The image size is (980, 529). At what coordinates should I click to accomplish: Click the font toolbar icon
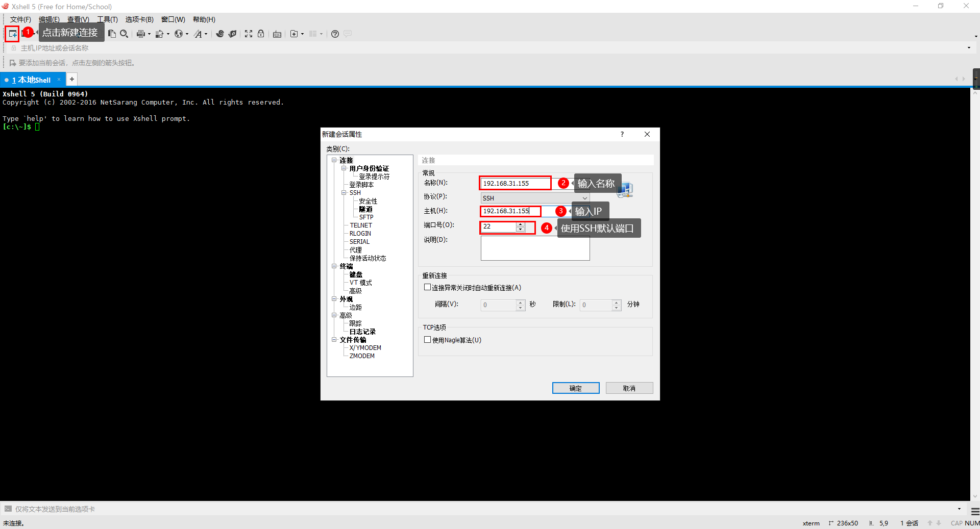(x=198, y=34)
